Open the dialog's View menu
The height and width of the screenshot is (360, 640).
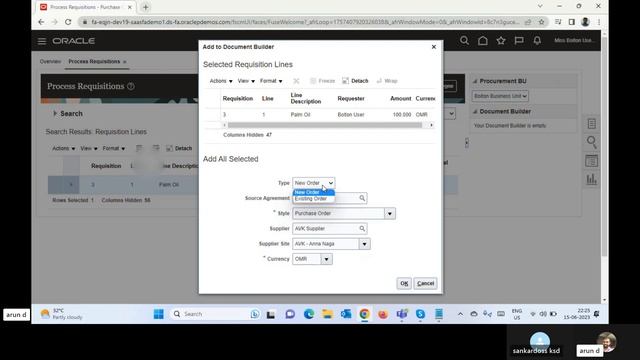[246, 81]
